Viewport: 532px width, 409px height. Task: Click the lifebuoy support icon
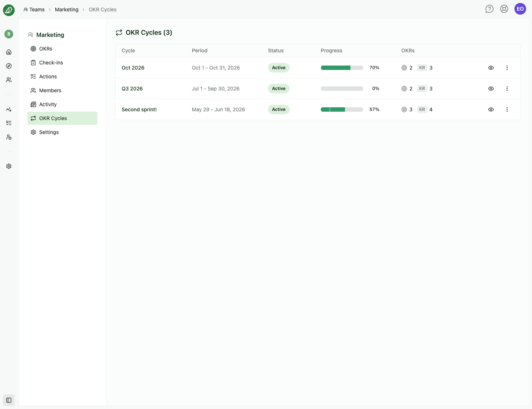tap(504, 9)
